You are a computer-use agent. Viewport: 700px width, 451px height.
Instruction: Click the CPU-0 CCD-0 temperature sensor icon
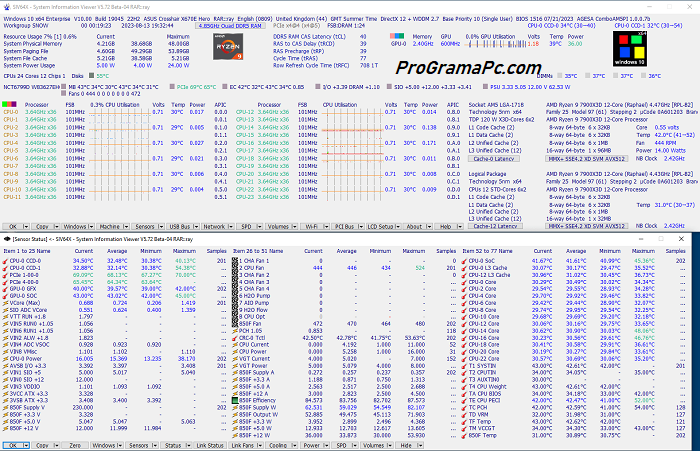[6, 261]
